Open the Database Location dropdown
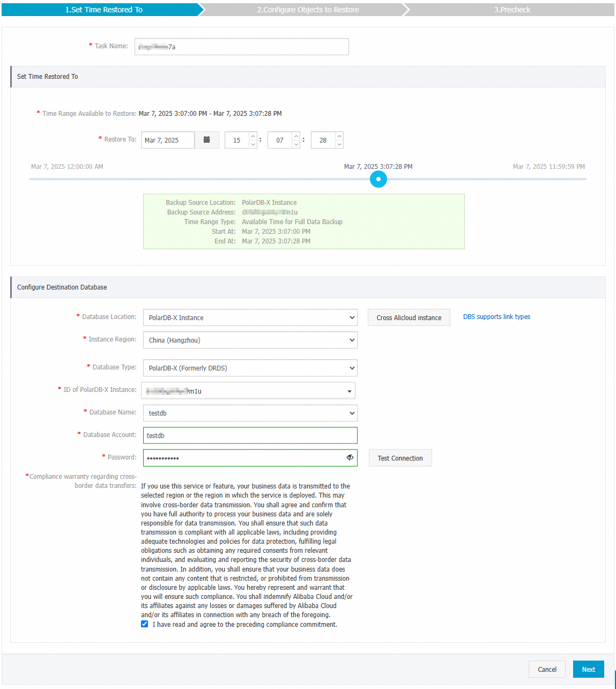The width and height of the screenshot is (616, 689). pos(250,317)
